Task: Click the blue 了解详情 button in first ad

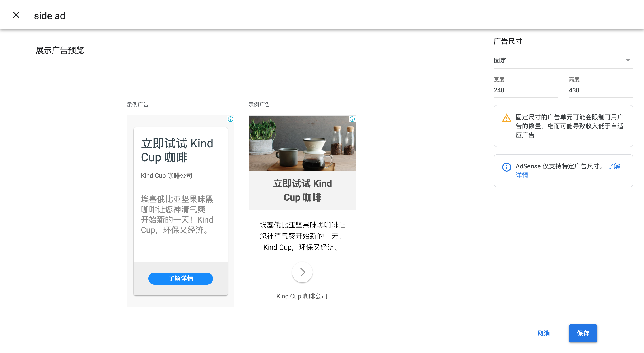Action: (180, 278)
